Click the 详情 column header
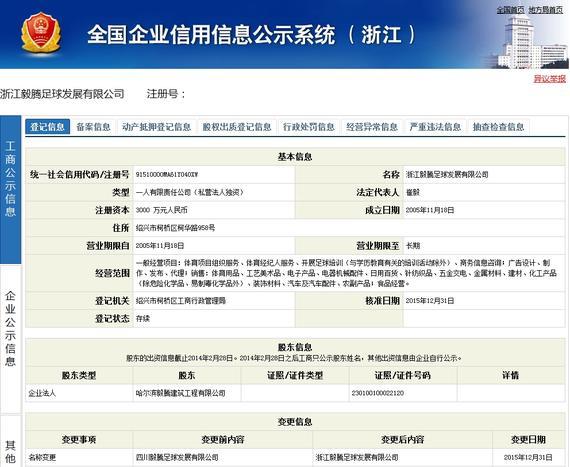The width and height of the screenshot is (570, 467). coord(510,375)
